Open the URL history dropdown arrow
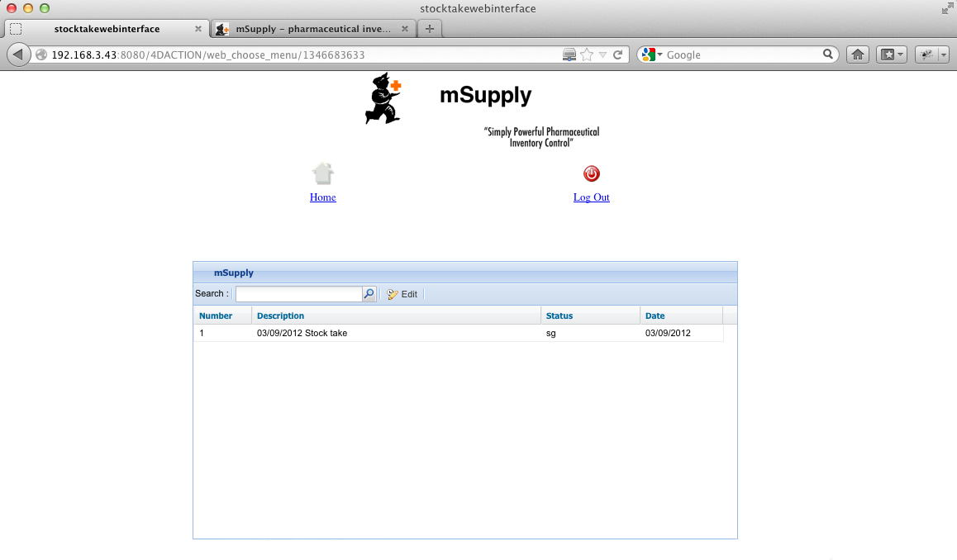Screen dimensions: 957x560 click(603, 55)
